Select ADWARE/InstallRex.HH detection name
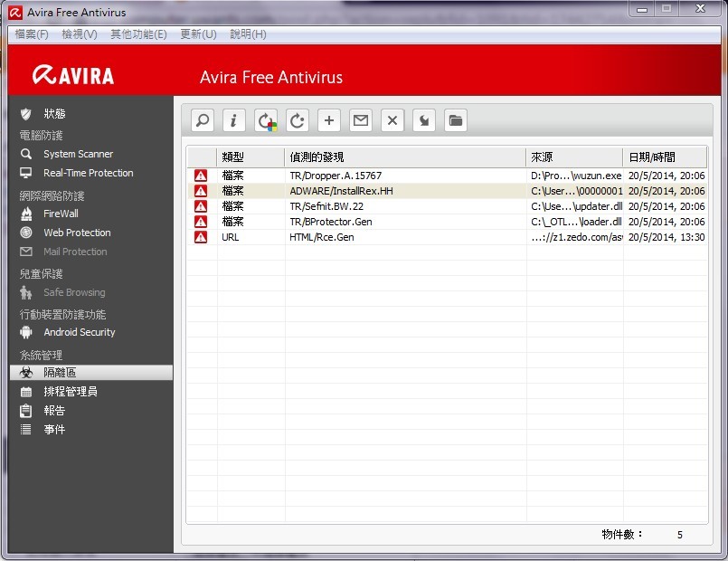Viewport: 728px width, 561px height. point(341,191)
